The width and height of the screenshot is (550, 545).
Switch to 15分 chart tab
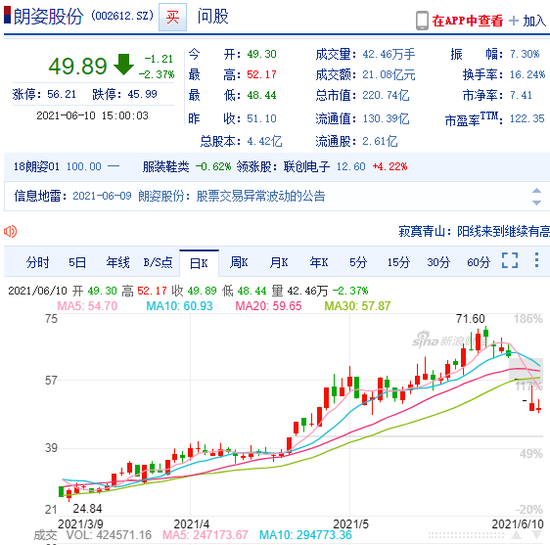[398, 262]
